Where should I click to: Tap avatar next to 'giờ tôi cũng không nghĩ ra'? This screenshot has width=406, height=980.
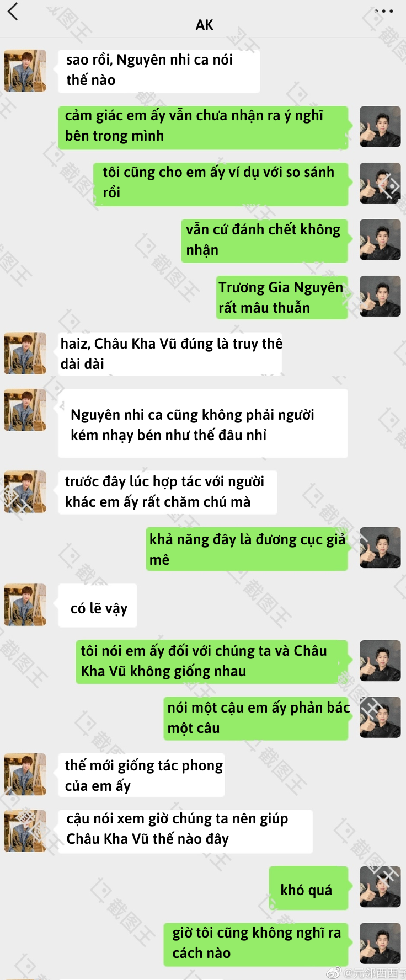point(380,944)
